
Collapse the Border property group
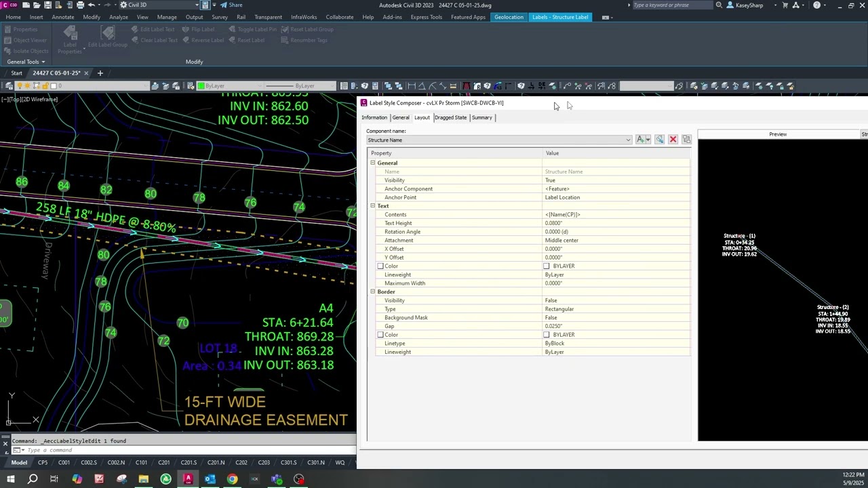[372, 292]
